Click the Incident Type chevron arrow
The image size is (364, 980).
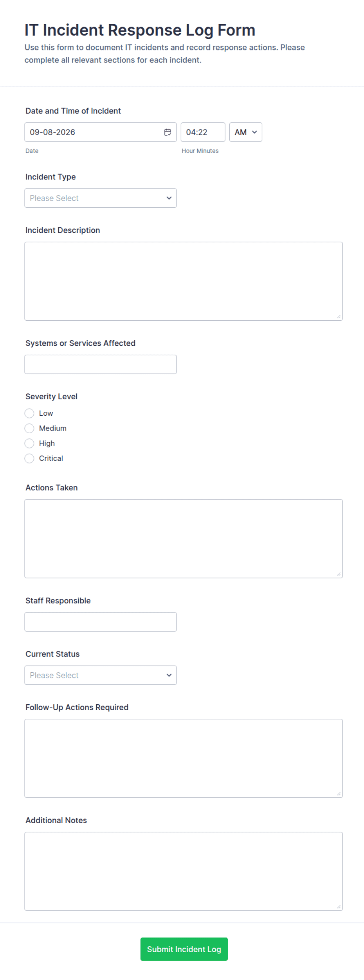[x=169, y=198]
